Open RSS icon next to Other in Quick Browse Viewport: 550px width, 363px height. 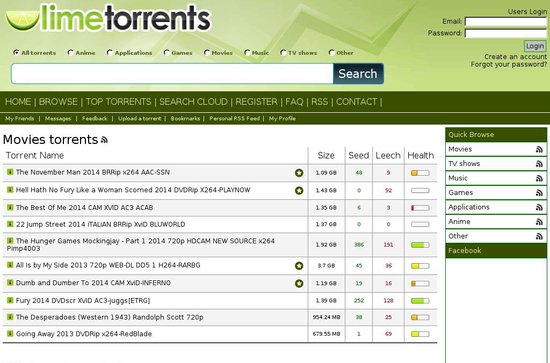tap(539, 236)
